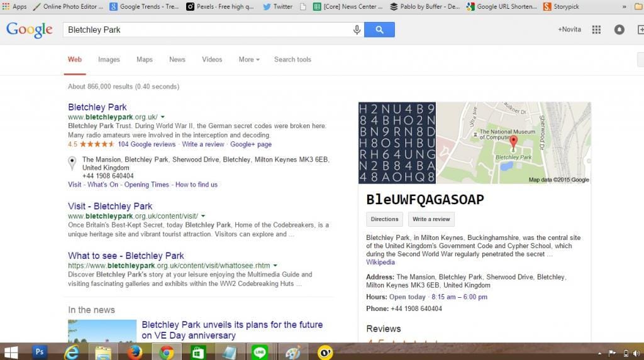Switch to the News tab
Image resolution: width=644 pixels, height=360 pixels.
click(x=177, y=60)
